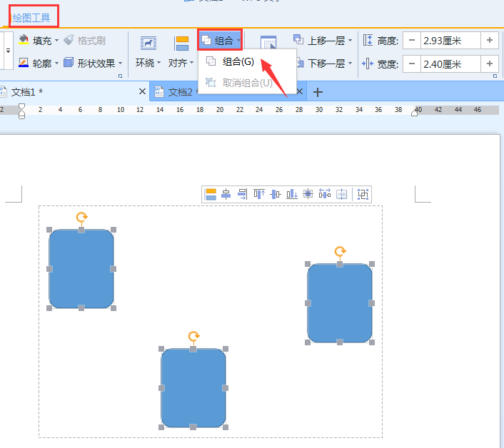Click rotation handle of leftmost rectangle
This screenshot has height=448, width=504.
tap(81, 218)
